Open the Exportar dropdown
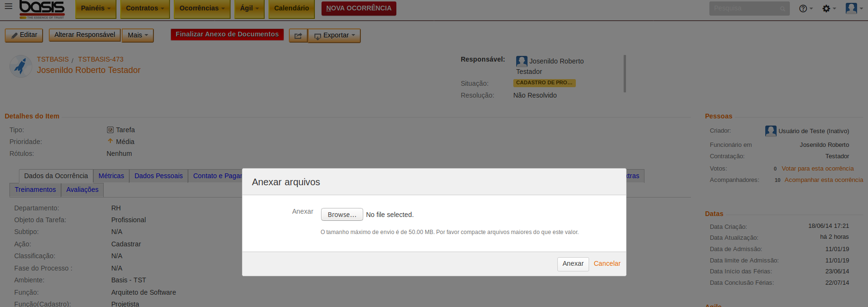Viewport: 868px width, 307px height. [335, 36]
